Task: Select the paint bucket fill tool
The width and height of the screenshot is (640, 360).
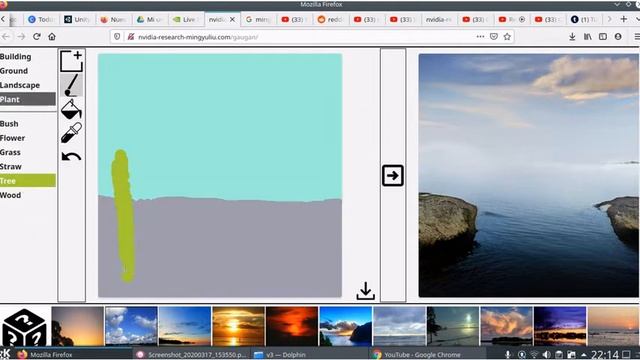Action: pos(71,109)
